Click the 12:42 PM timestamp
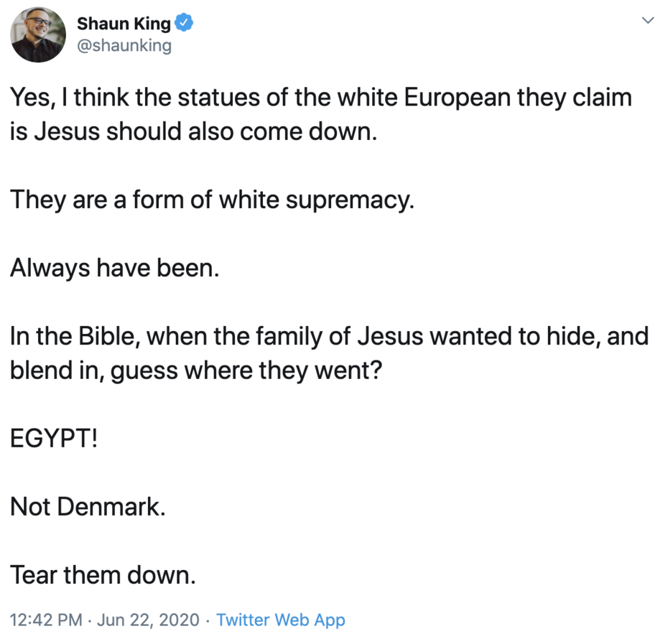This screenshot has height=644, width=668. point(46,620)
